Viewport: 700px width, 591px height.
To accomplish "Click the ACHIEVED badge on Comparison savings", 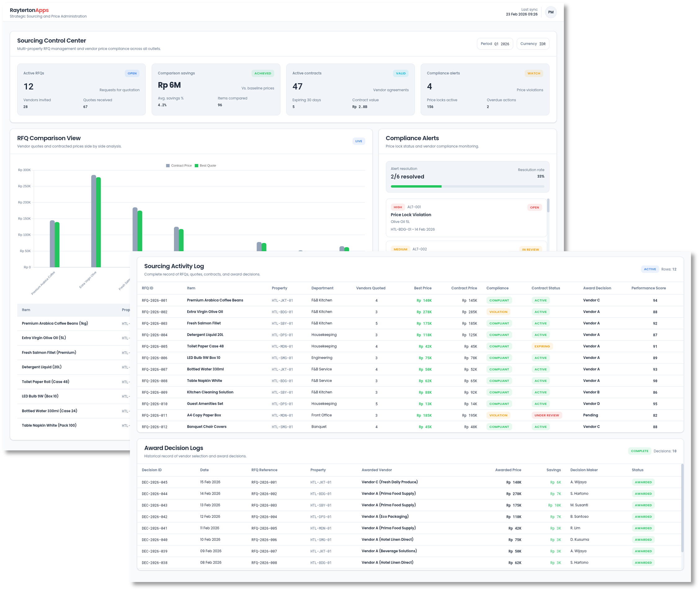I will 262,73.
